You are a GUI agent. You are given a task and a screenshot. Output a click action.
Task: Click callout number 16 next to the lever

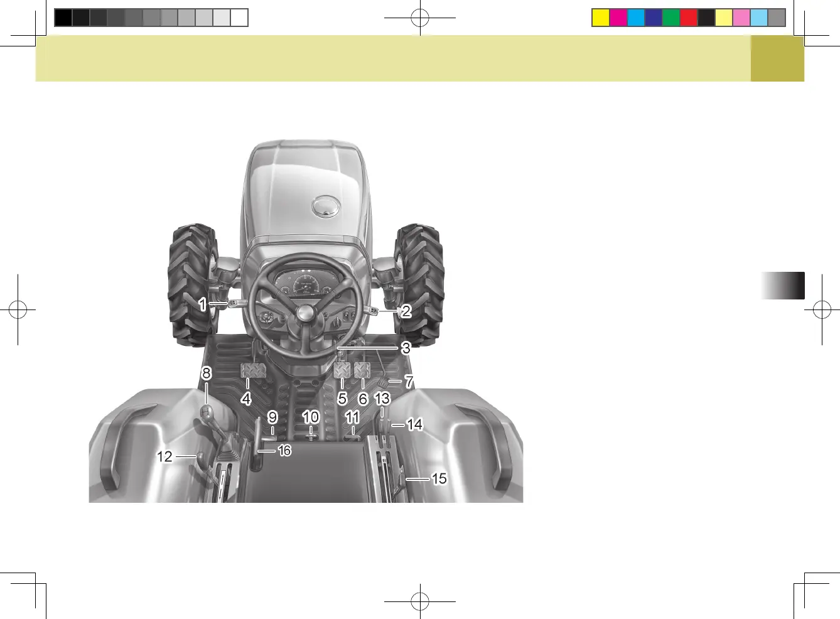click(x=284, y=451)
